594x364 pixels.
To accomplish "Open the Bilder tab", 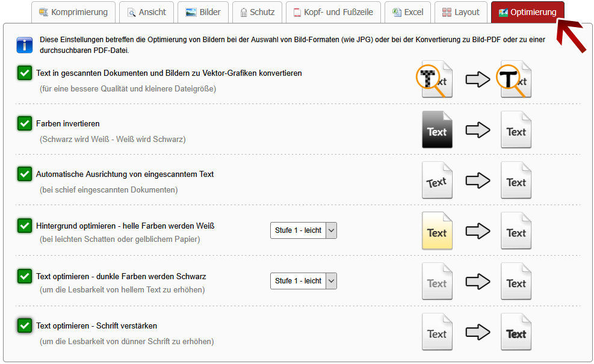I will pyautogui.click(x=203, y=12).
